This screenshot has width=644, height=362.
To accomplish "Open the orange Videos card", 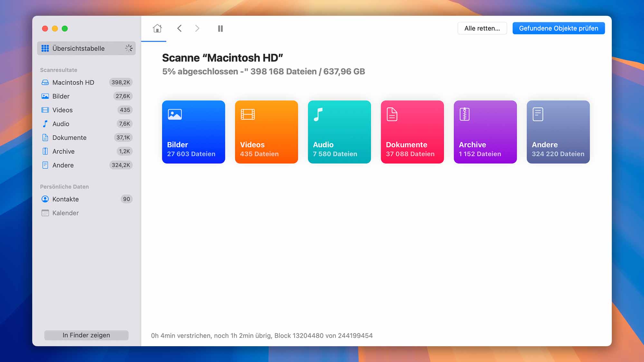I will point(266,132).
